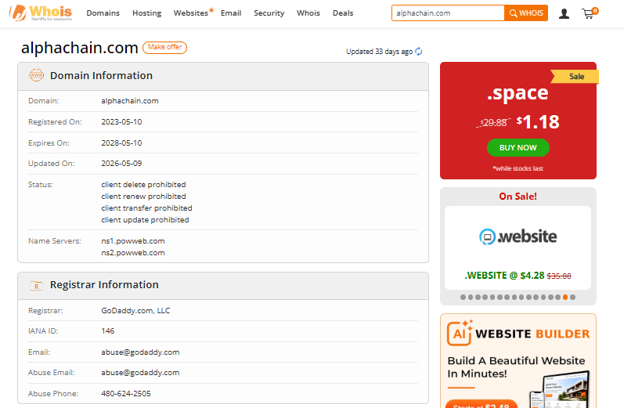
Task: Open the shopping cart icon
Action: pyautogui.click(x=589, y=14)
